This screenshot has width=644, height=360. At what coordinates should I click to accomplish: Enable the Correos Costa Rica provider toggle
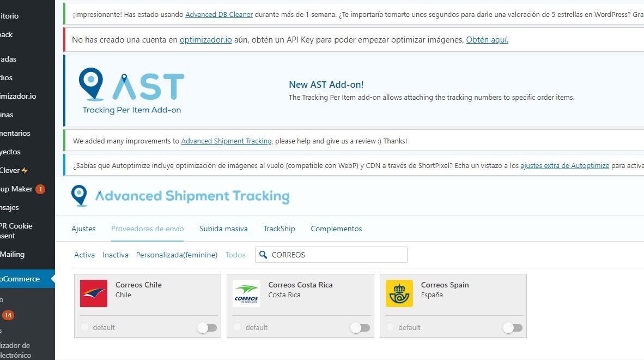360,327
